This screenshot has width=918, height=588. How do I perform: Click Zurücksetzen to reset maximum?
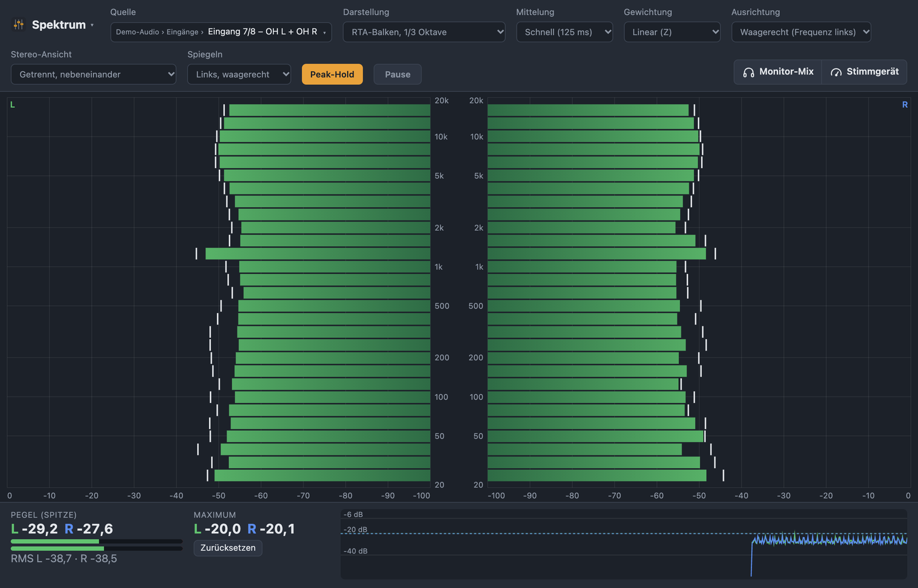[228, 548]
